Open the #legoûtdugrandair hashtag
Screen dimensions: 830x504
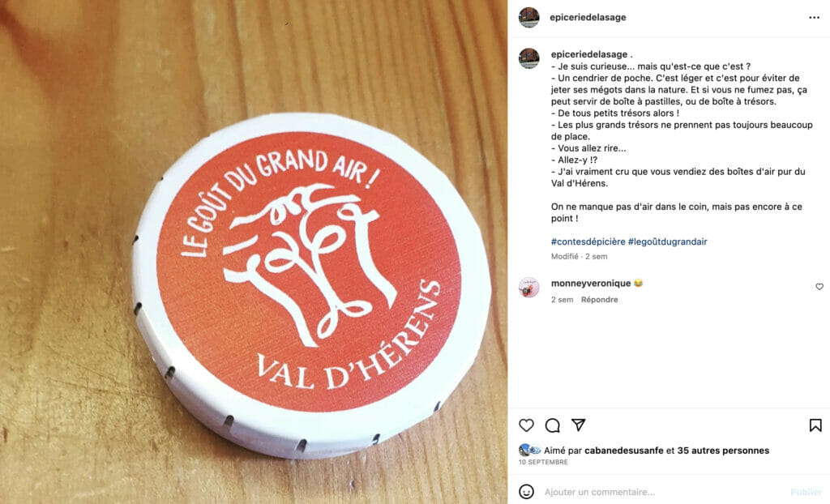[668, 241]
